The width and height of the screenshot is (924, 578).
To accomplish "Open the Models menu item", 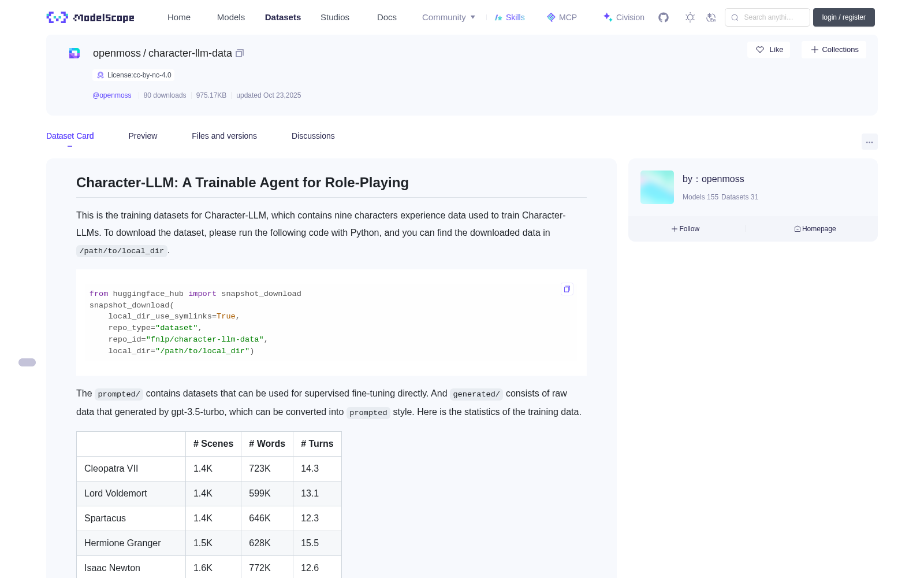I will 231,17.
